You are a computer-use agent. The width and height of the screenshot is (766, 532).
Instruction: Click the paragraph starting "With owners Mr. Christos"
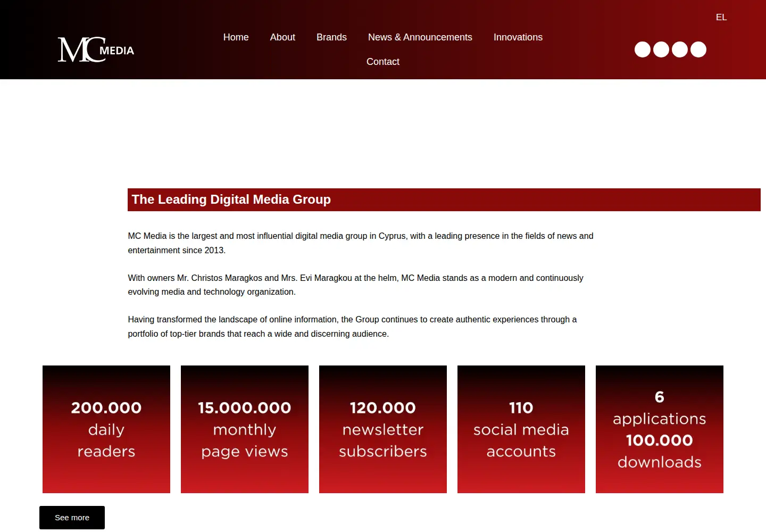click(355, 285)
